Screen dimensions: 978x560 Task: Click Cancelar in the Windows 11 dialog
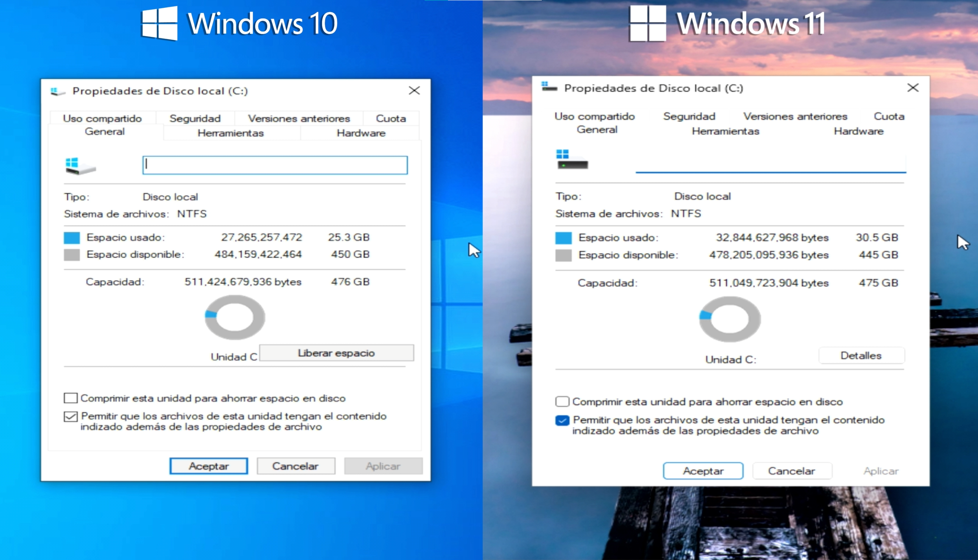[x=792, y=471]
